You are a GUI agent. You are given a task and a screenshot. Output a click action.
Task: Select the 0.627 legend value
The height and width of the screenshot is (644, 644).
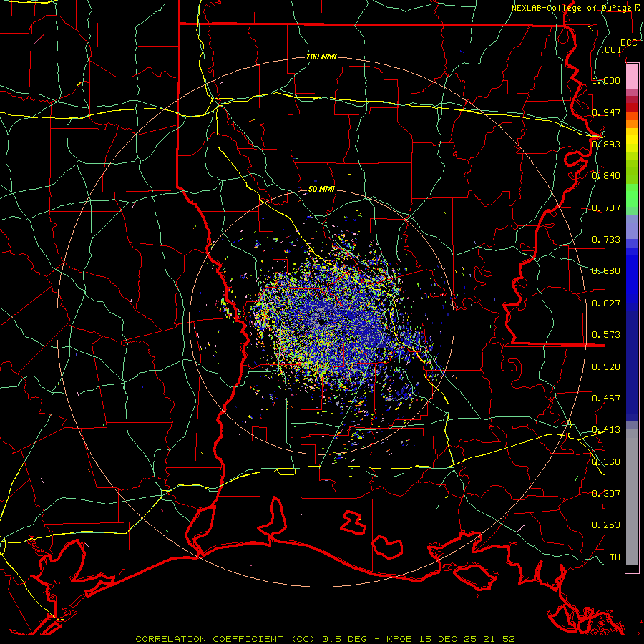click(x=606, y=303)
